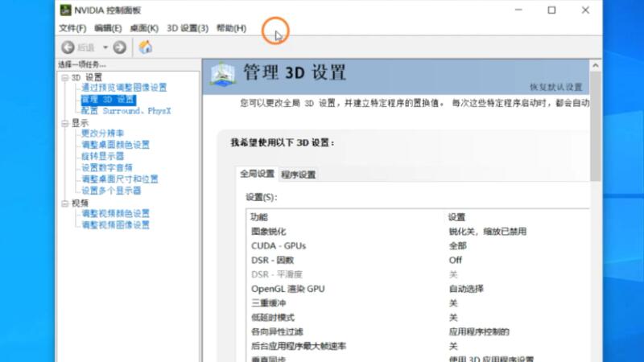Select the 全局设置 tab
The image size is (644, 362).
258,174
